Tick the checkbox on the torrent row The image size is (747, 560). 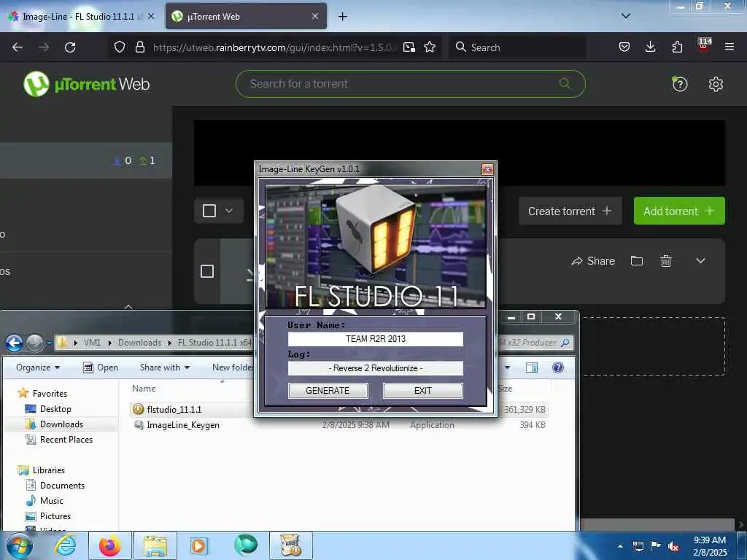pyautogui.click(x=206, y=271)
